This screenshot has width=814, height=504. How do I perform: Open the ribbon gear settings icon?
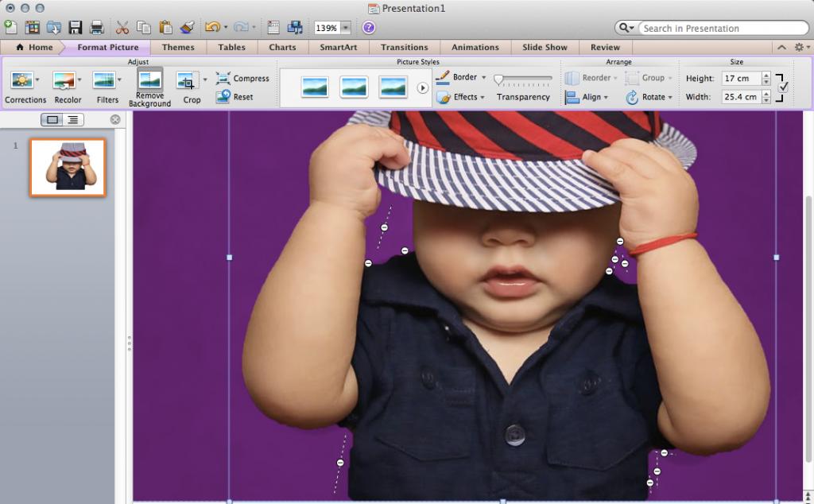pyautogui.click(x=799, y=47)
